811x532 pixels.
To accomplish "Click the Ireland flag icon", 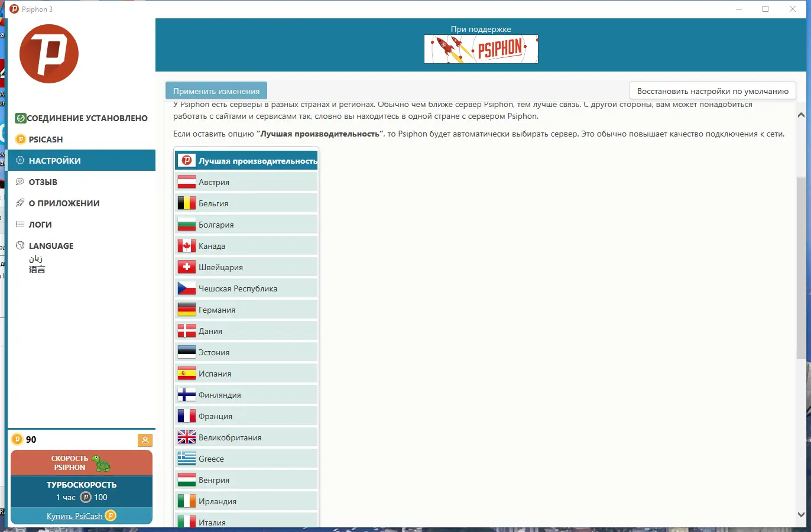I will coord(187,501).
